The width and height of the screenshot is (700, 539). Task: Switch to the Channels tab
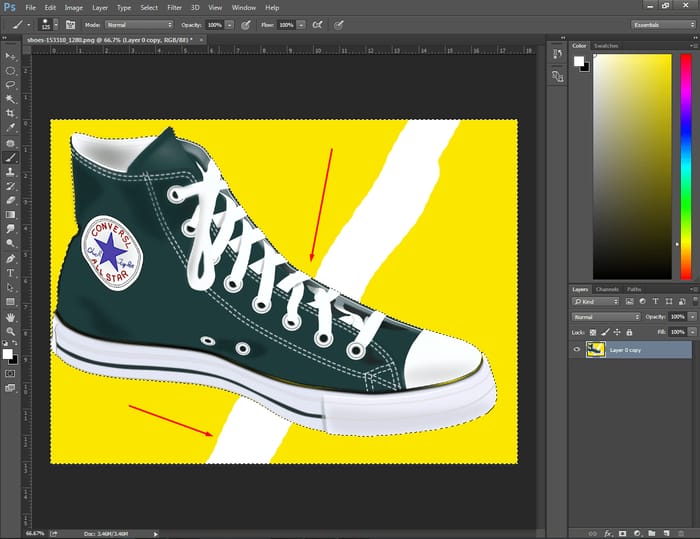coord(607,289)
